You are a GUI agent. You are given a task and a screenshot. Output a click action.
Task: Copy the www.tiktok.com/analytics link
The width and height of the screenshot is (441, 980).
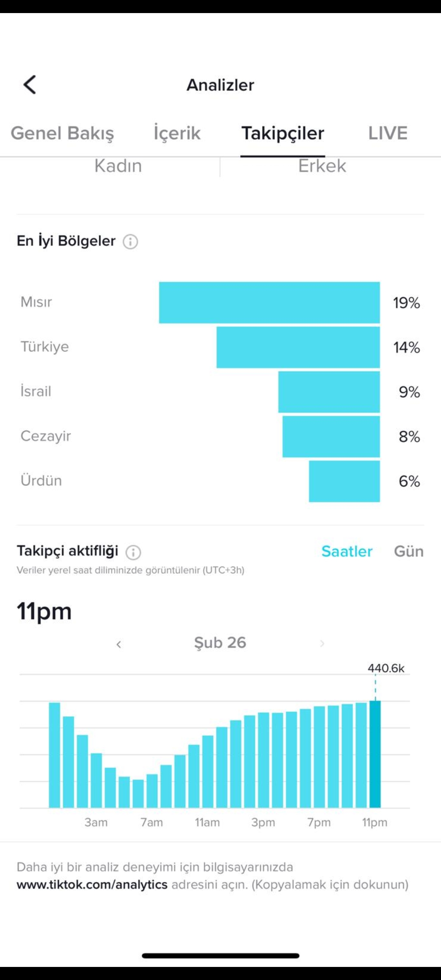pyautogui.click(x=92, y=884)
